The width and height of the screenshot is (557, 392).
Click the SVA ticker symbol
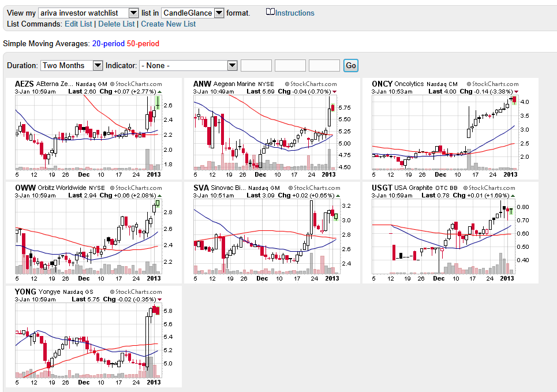(201, 188)
